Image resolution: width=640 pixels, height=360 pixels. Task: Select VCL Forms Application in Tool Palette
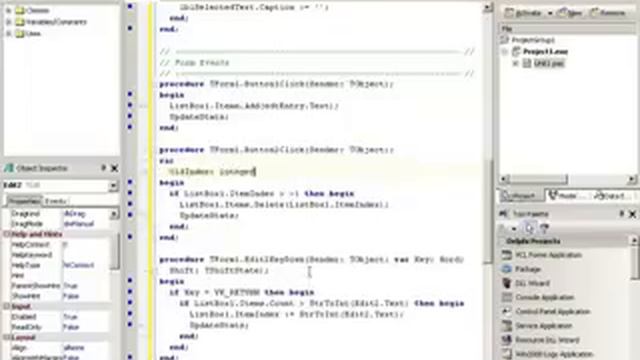coord(548,255)
